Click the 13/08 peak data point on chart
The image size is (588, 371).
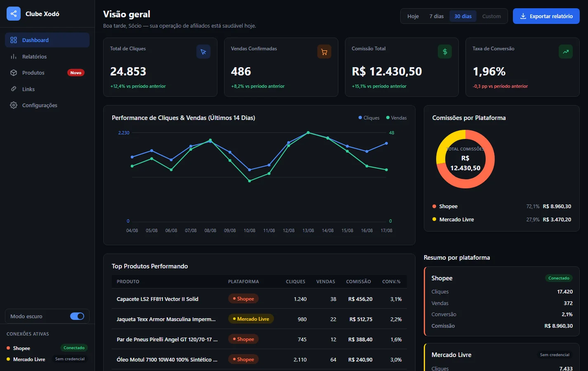tap(308, 133)
